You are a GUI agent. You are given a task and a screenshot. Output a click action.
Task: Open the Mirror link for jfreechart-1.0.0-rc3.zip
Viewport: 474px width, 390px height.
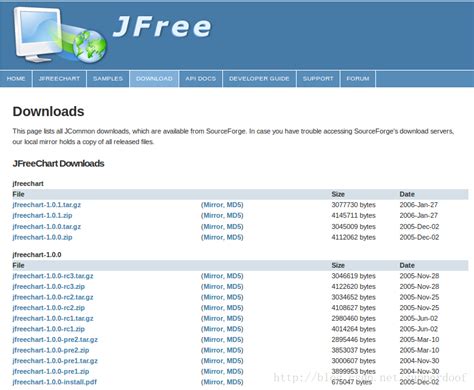pyautogui.click(x=213, y=287)
